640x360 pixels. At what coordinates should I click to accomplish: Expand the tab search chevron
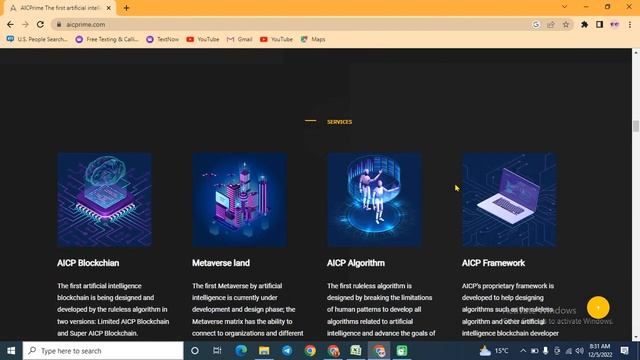point(564,7)
